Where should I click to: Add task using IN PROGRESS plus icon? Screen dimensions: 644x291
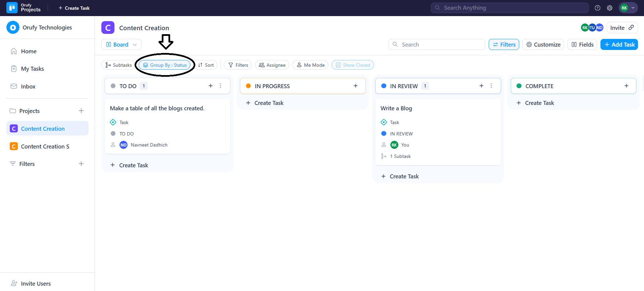tap(355, 86)
